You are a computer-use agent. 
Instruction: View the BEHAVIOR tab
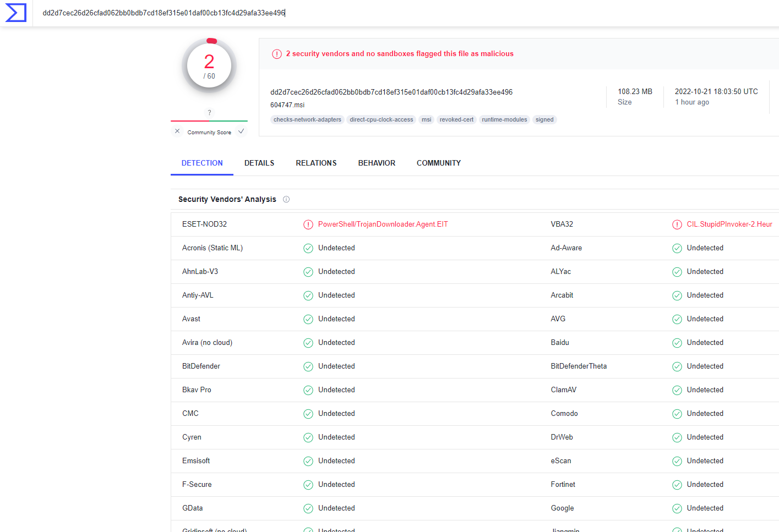[x=377, y=163]
